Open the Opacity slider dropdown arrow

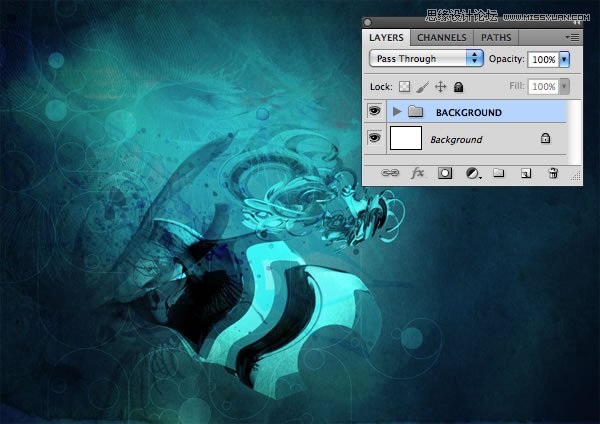tap(564, 59)
